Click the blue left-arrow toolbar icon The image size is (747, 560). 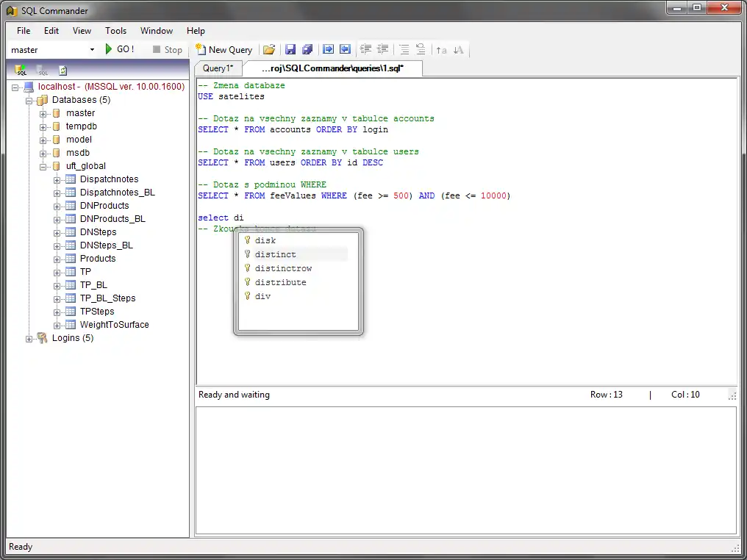345,49
